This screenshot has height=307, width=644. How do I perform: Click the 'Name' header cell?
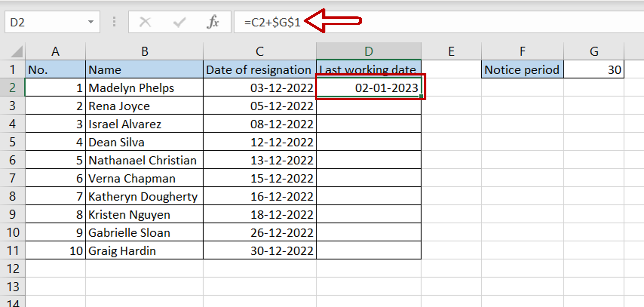coord(145,69)
